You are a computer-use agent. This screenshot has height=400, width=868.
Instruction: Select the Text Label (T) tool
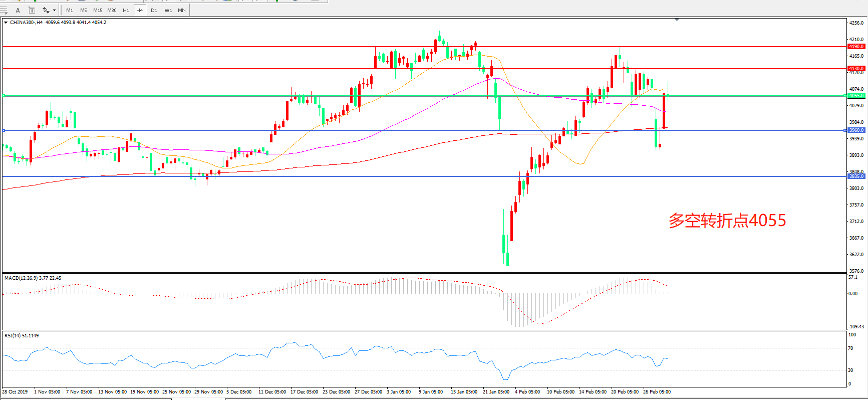pos(32,10)
